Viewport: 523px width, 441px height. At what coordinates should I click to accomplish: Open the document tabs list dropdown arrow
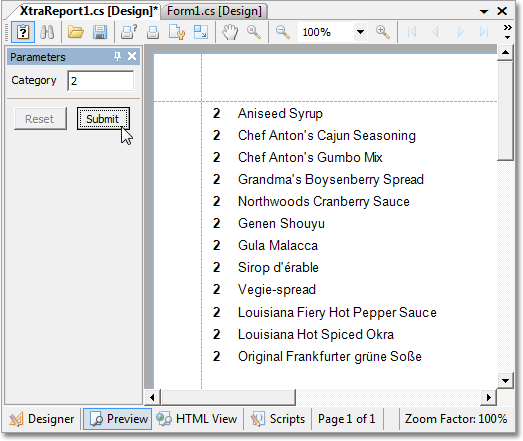click(x=484, y=12)
